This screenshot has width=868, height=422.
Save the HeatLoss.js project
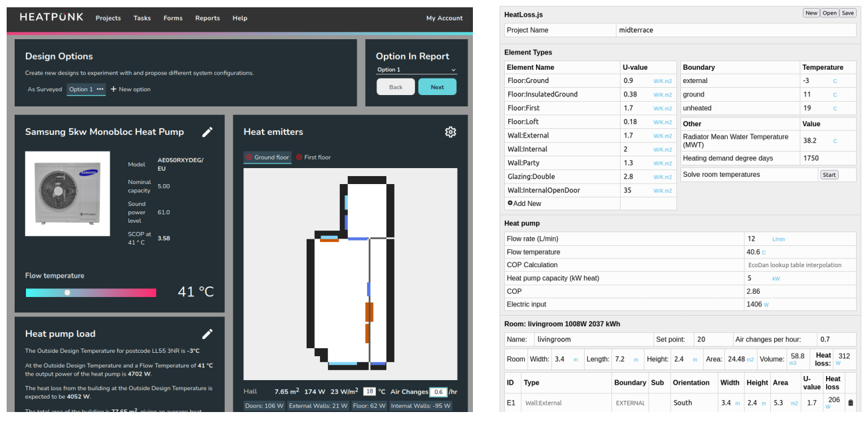[x=847, y=13]
